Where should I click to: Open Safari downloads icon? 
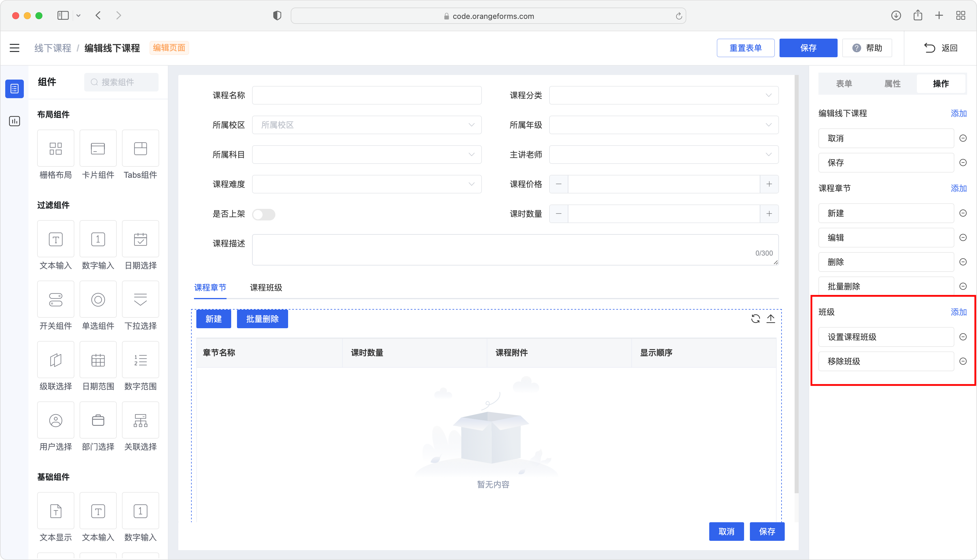(x=896, y=15)
